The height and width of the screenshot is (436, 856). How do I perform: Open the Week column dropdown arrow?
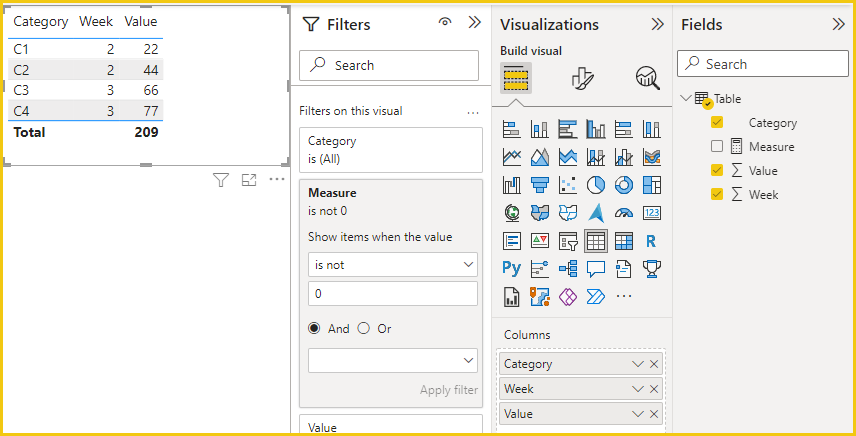(x=638, y=389)
